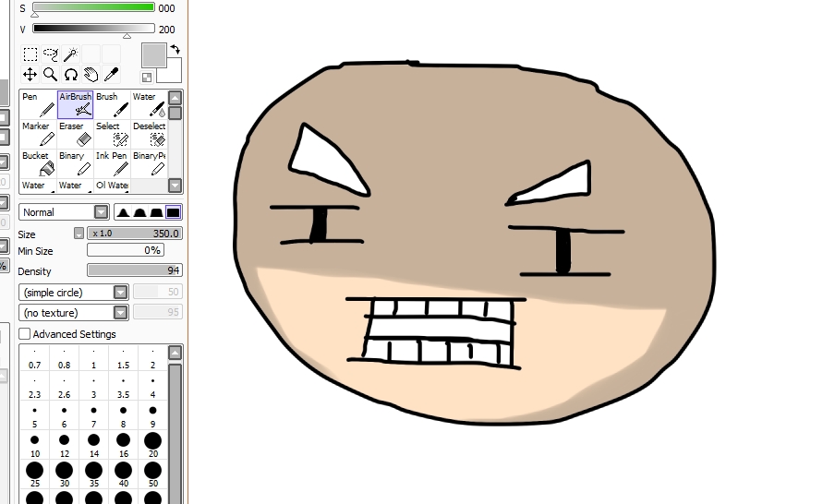
Task: Select the hand pan tool
Action: [91, 75]
